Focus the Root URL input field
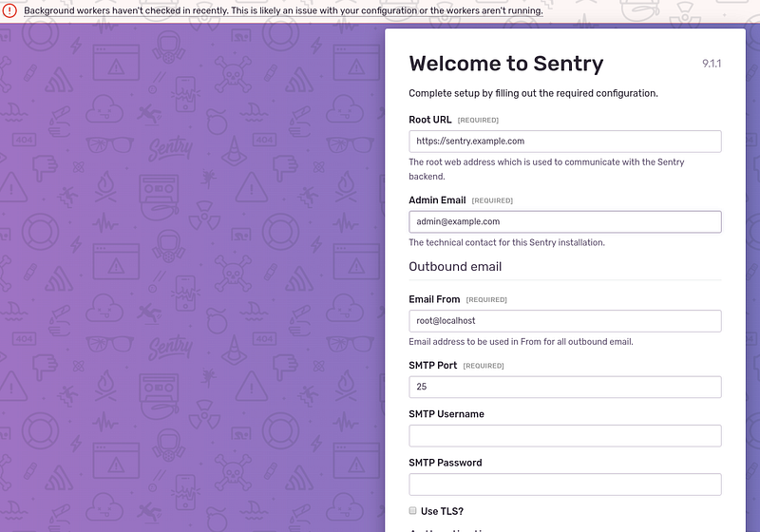Screen dimensions: 760x532 pyautogui.click(x=564, y=142)
